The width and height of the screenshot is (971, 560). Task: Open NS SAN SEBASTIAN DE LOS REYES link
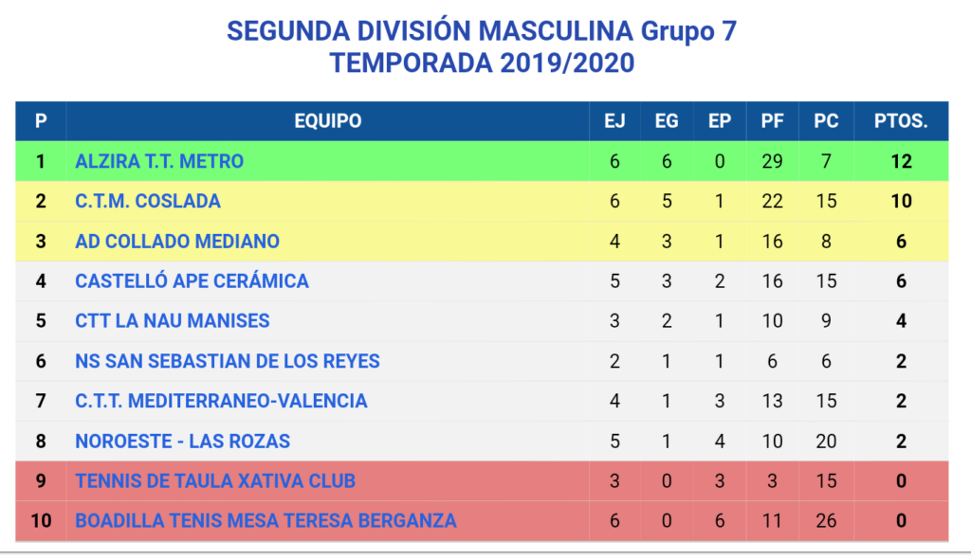click(x=228, y=361)
